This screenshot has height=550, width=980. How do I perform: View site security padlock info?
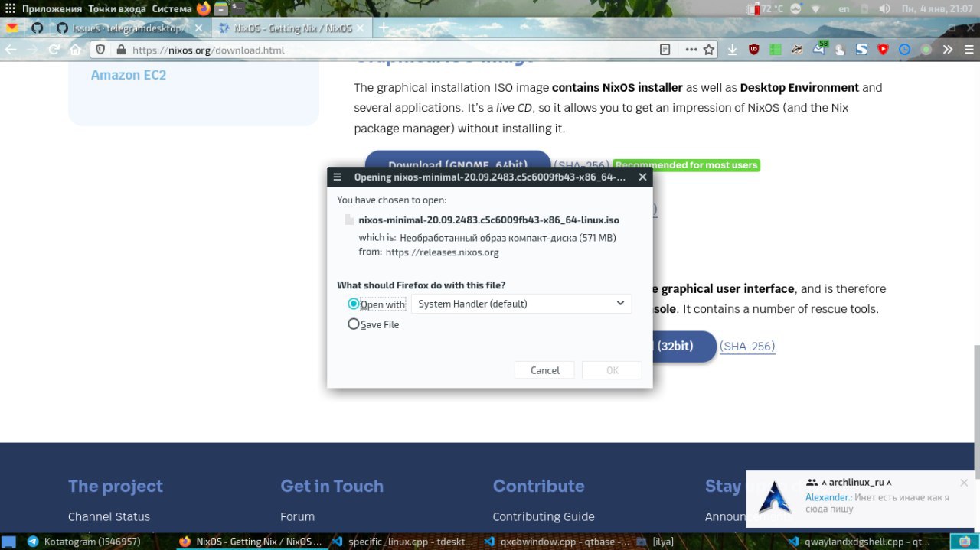coord(120,50)
